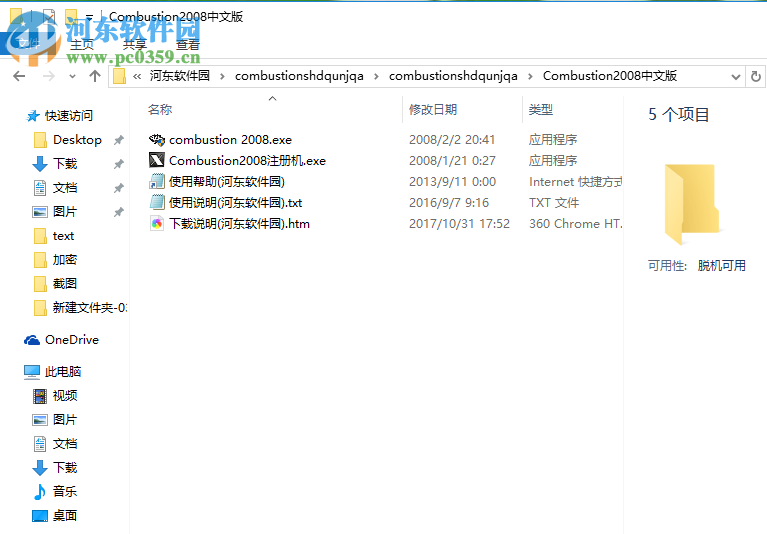Sort files by 名称 column
The height and width of the screenshot is (534, 767).
(x=160, y=110)
